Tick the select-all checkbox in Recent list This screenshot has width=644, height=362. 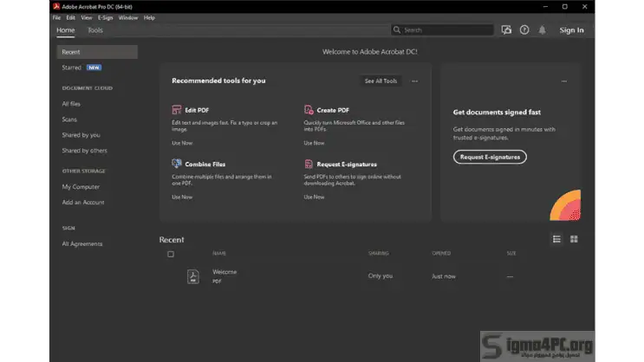171,254
